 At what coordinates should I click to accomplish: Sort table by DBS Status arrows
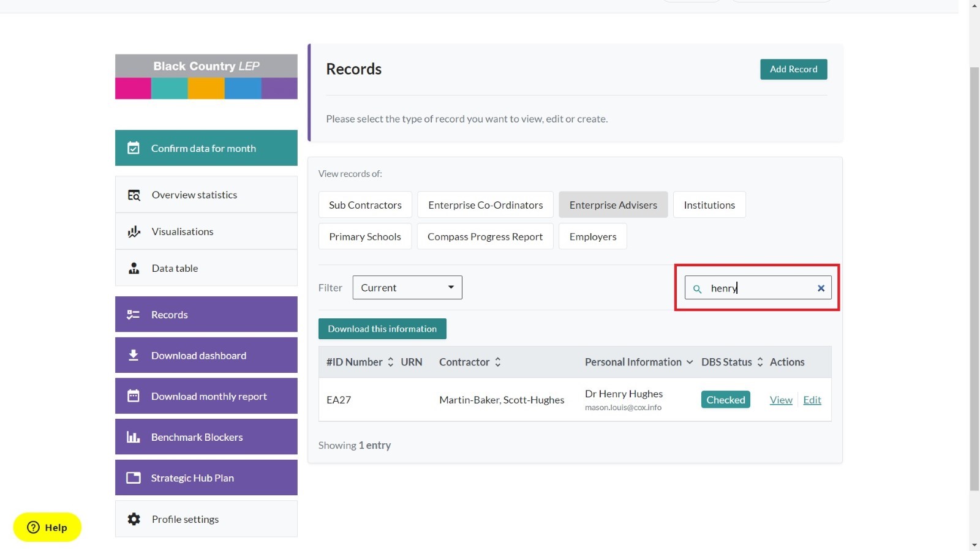click(x=760, y=362)
